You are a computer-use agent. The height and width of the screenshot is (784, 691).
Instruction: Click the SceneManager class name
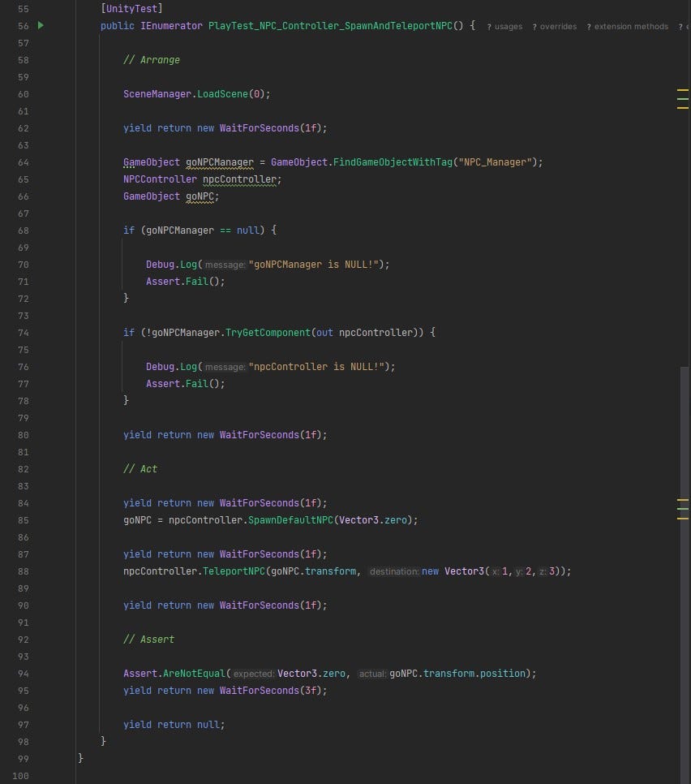point(157,94)
